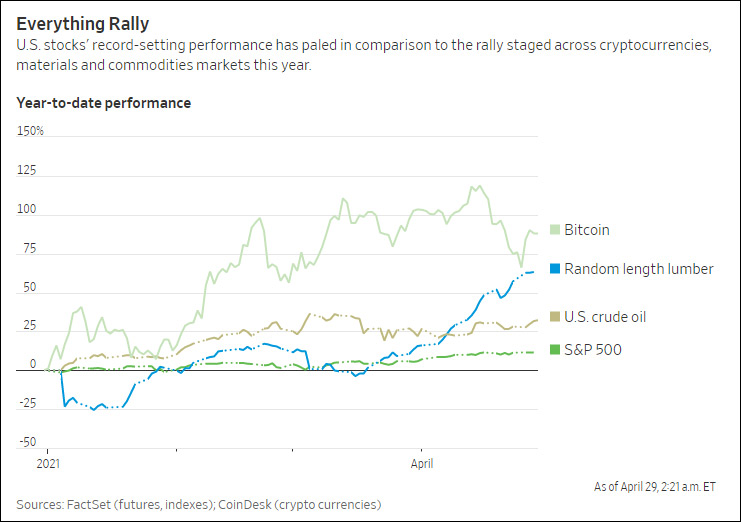Select the U.S. crude oil legend label
This screenshot has height=522, width=741.
[x=605, y=317]
